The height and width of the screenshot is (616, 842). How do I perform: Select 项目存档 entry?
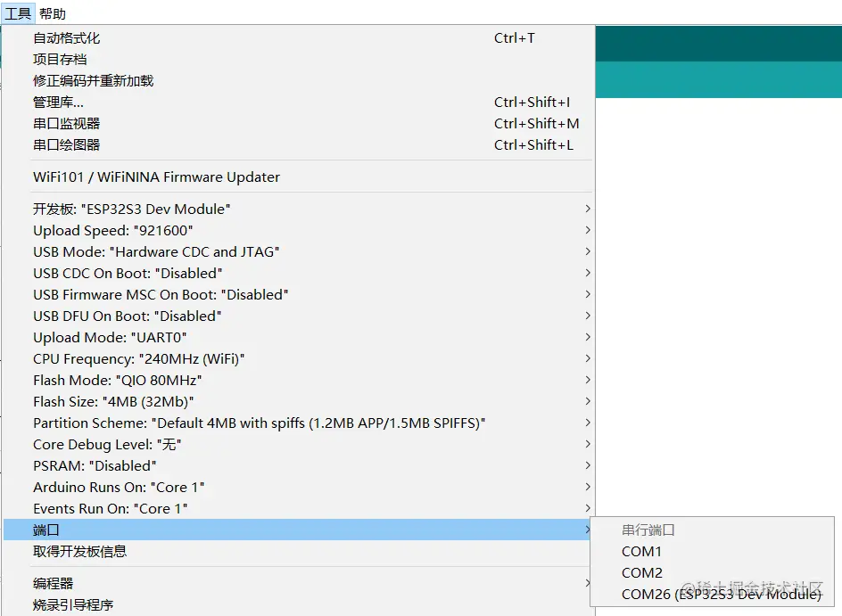[299, 60]
